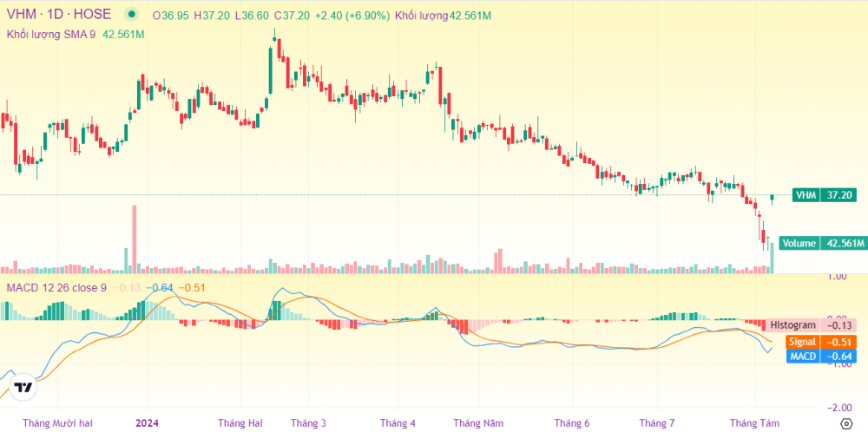The width and height of the screenshot is (868, 432).
Task: Click the tallest pink volume bar
Action: tap(134, 239)
